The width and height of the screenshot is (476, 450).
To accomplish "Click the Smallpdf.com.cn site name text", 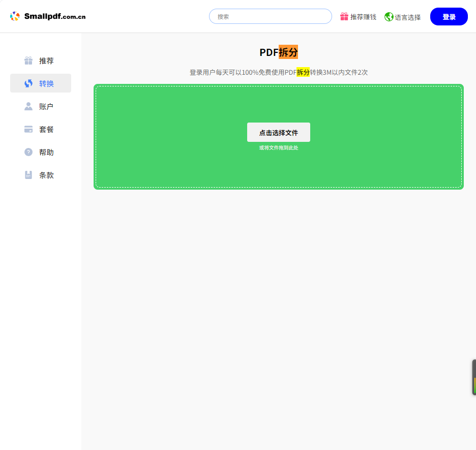I will point(55,16).
